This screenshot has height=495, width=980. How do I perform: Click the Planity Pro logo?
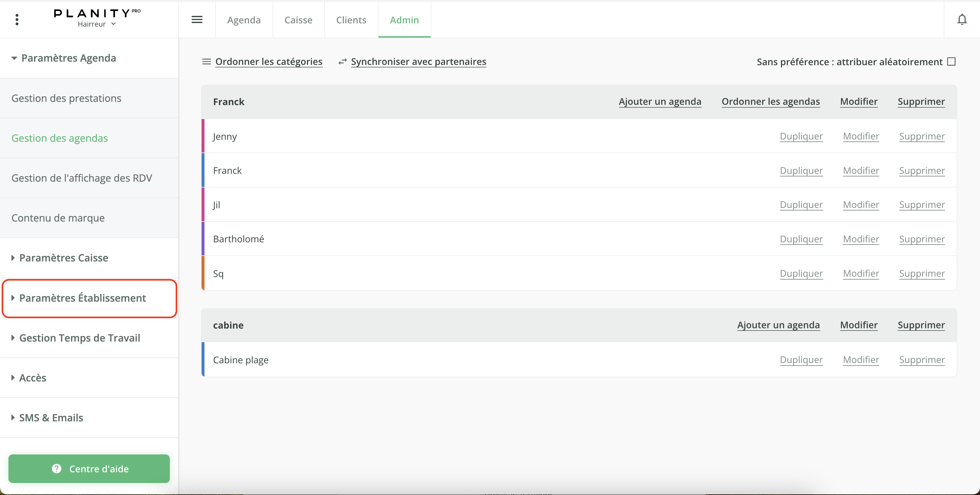click(x=97, y=13)
